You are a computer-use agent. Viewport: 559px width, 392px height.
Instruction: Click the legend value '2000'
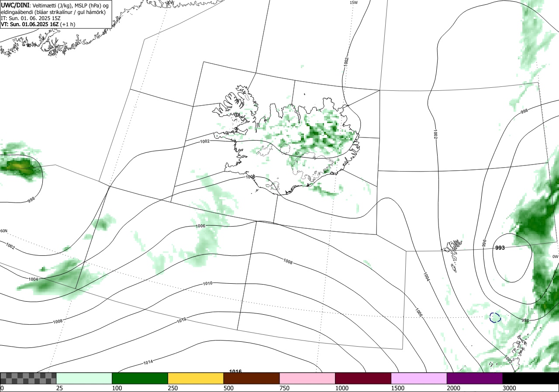click(454, 388)
